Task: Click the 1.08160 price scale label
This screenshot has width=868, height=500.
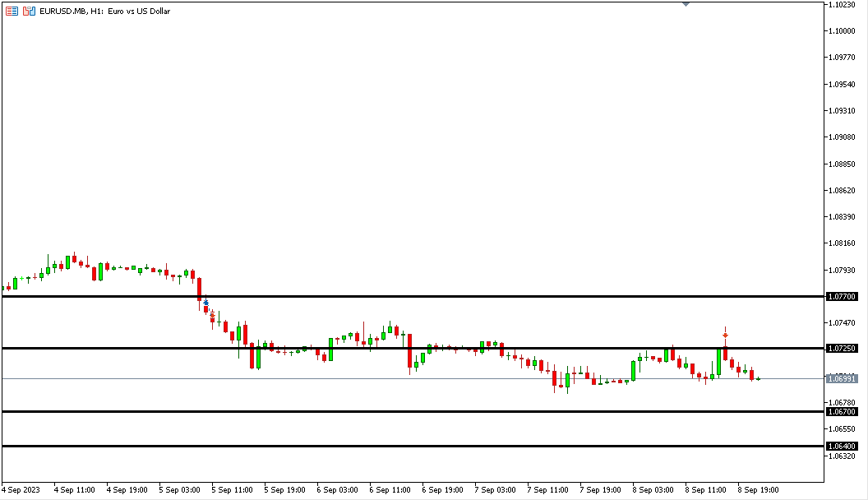Action: pyautogui.click(x=842, y=243)
